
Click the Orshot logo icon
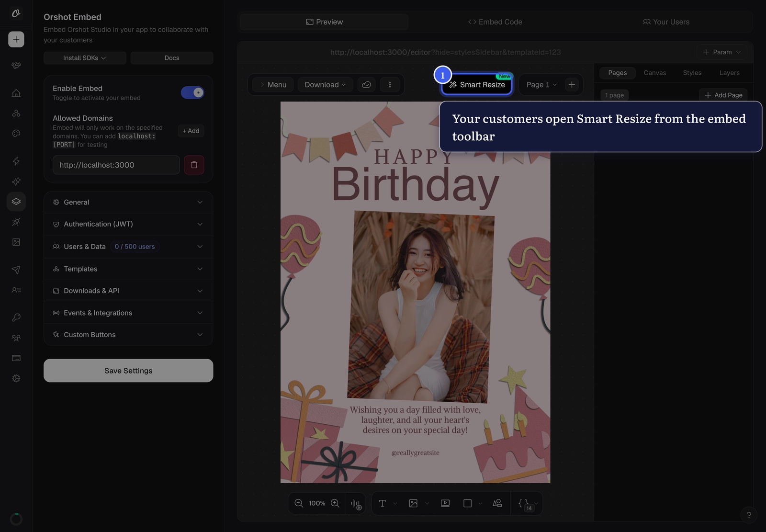pos(16,13)
